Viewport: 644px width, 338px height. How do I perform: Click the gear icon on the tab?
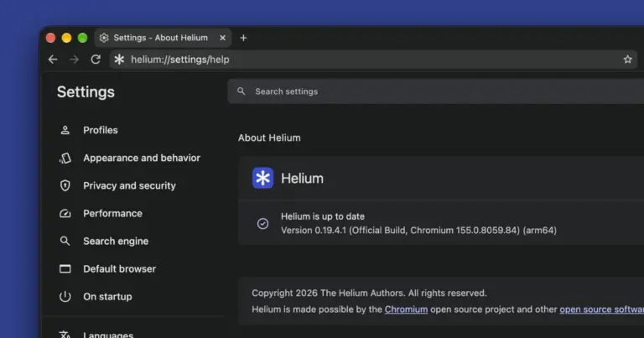pos(104,38)
